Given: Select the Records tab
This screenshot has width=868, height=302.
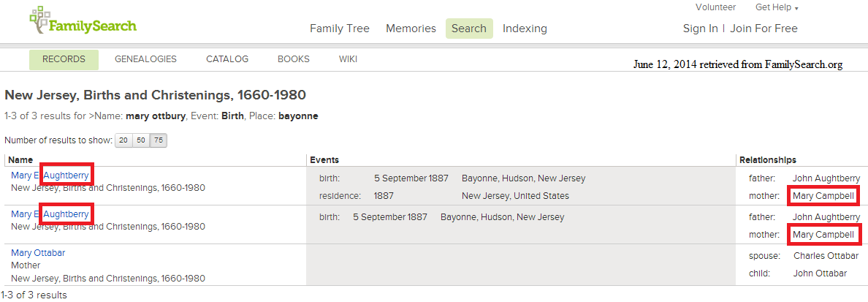Looking at the screenshot, I should tap(64, 60).
